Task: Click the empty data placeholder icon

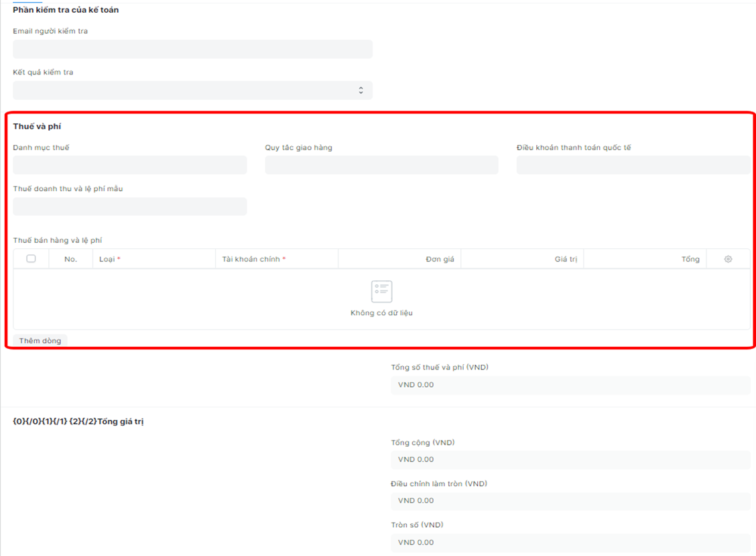Action: click(381, 291)
